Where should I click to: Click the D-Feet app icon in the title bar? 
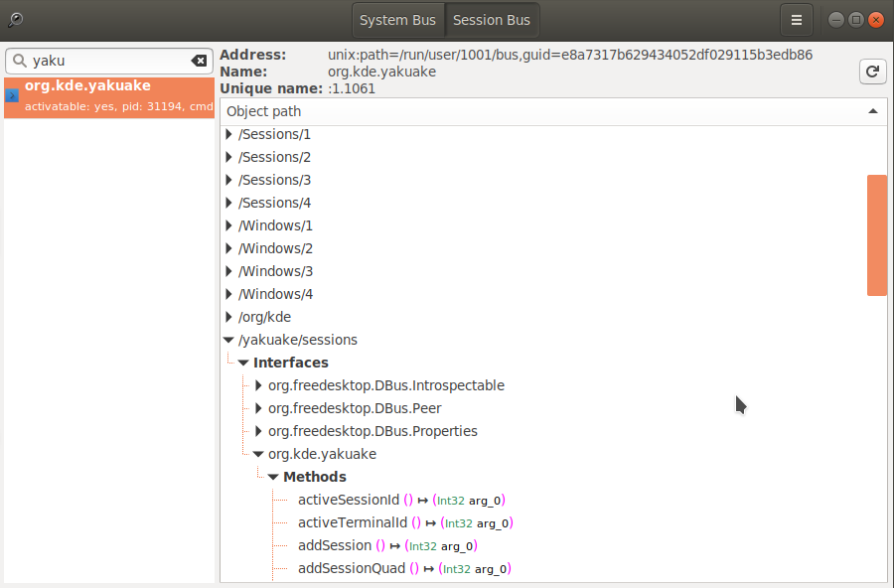[x=15, y=20]
